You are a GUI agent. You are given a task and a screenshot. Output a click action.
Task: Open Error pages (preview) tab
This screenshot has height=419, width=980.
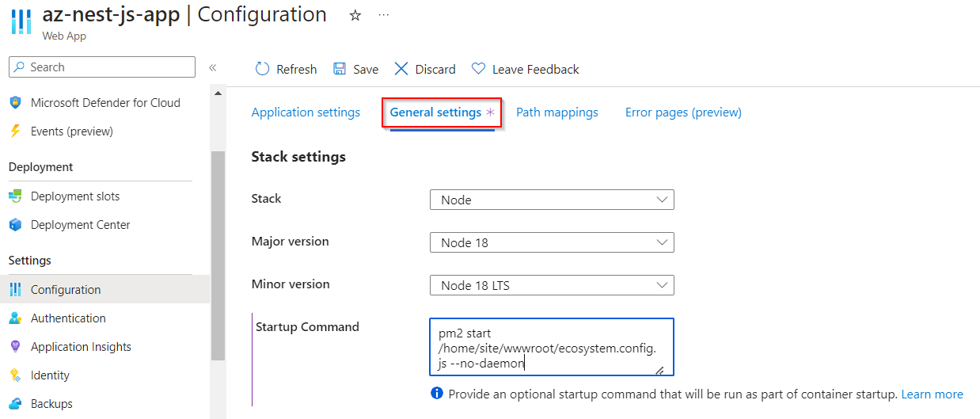tap(683, 112)
